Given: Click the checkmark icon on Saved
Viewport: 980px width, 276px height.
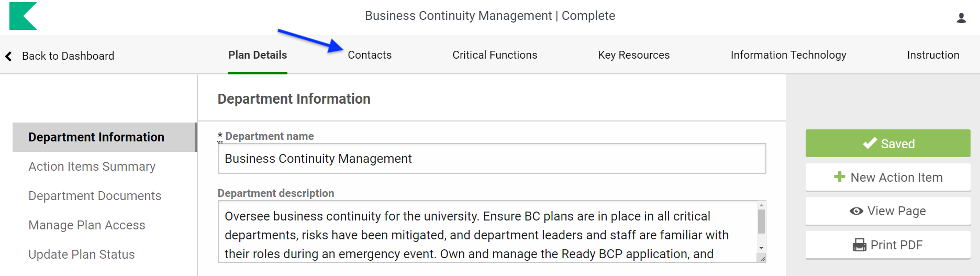Looking at the screenshot, I should [x=870, y=143].
